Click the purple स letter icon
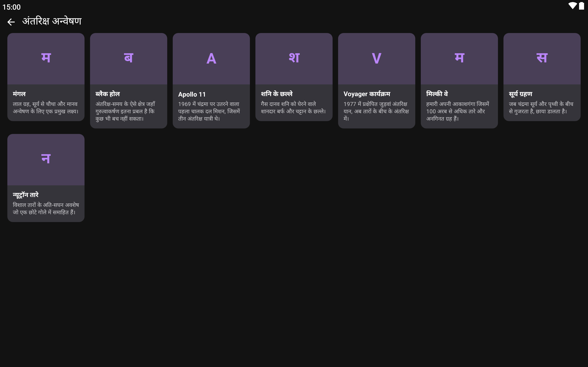Image resolution: width=588 pixels, height=367 pixels. click(x=542, y=58)
